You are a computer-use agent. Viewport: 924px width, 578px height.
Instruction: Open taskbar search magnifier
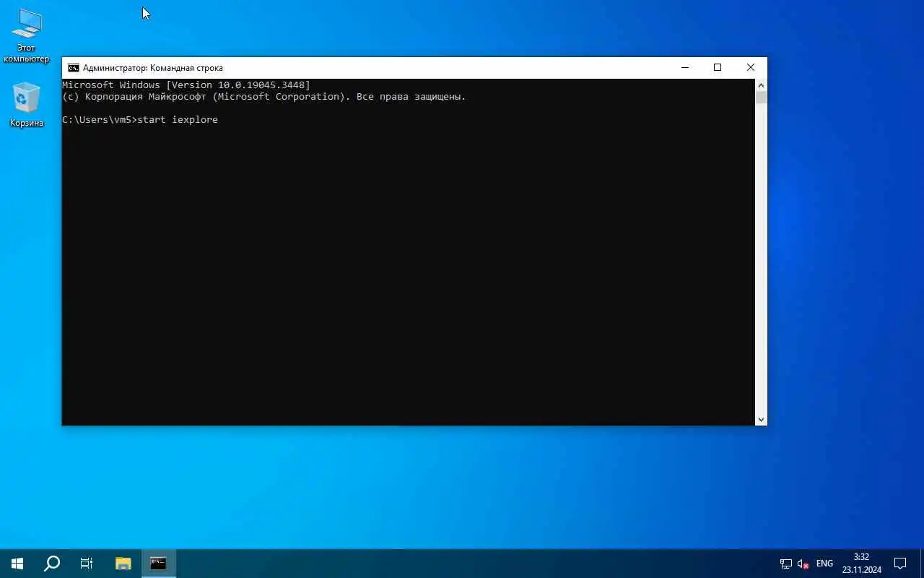[x=52, y=564]
